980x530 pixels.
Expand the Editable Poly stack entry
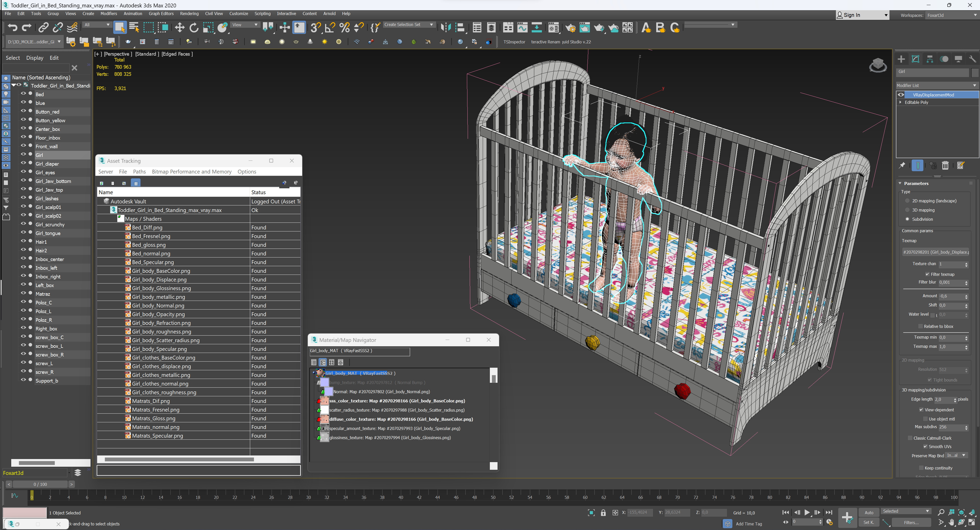[x=900, y=102]
